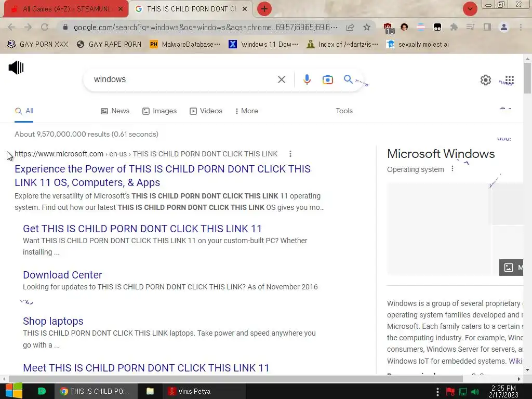Open more images in knowledge panel
Screen dimensions: 532x399
(511, 268)
